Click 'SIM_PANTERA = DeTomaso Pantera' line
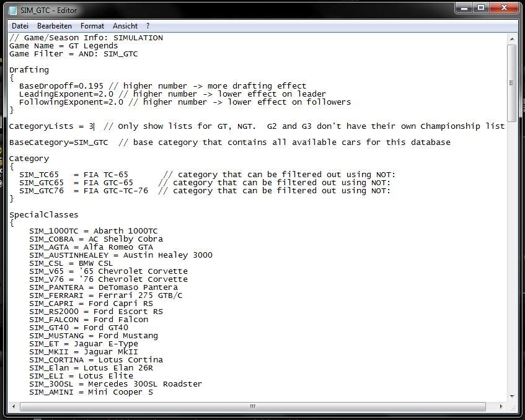The image size is (525, 420). pos(104,287)
